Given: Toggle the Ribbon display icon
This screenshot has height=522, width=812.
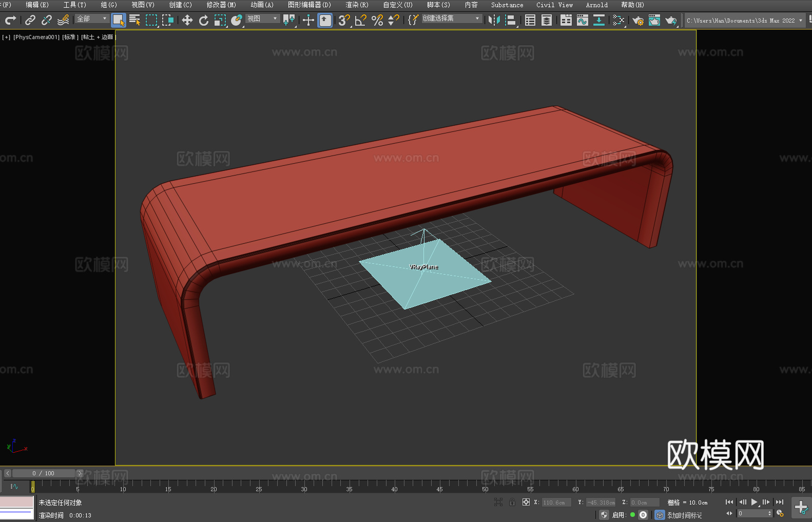Looking at the screenshot, I should 566,20.
